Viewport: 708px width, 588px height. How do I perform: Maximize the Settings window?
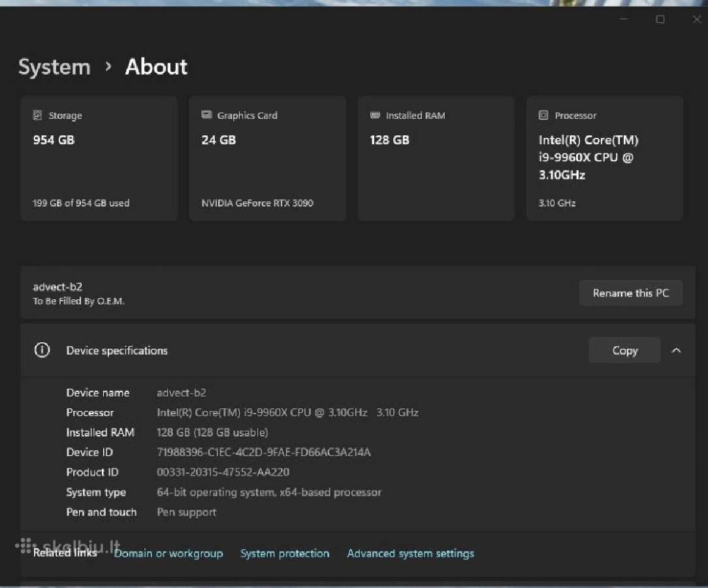pos(660,19)
